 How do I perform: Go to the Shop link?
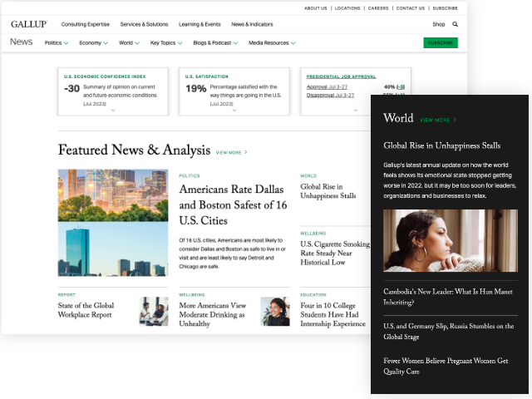[x=439, y=24]
